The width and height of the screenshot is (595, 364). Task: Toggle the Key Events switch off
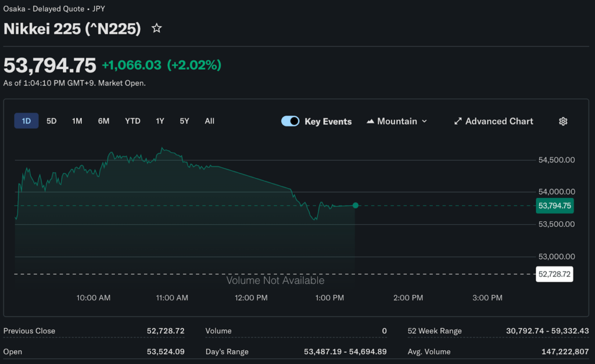click(x=290, y=121)
